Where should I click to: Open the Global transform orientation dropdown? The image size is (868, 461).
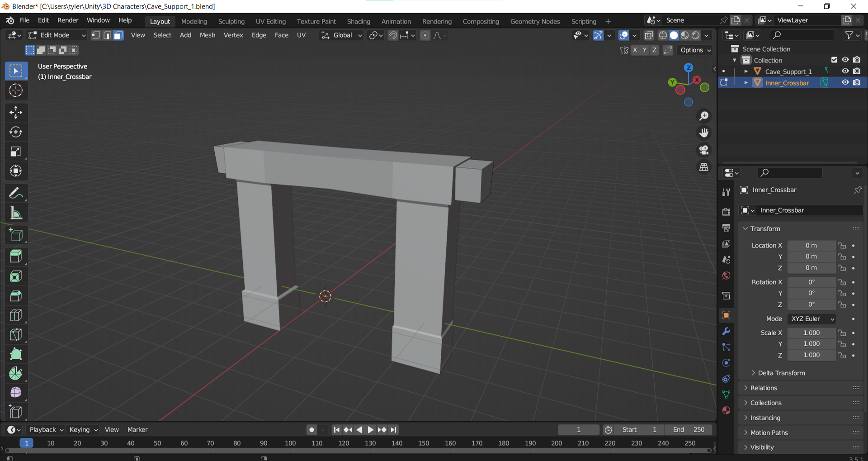pos(341,35)
